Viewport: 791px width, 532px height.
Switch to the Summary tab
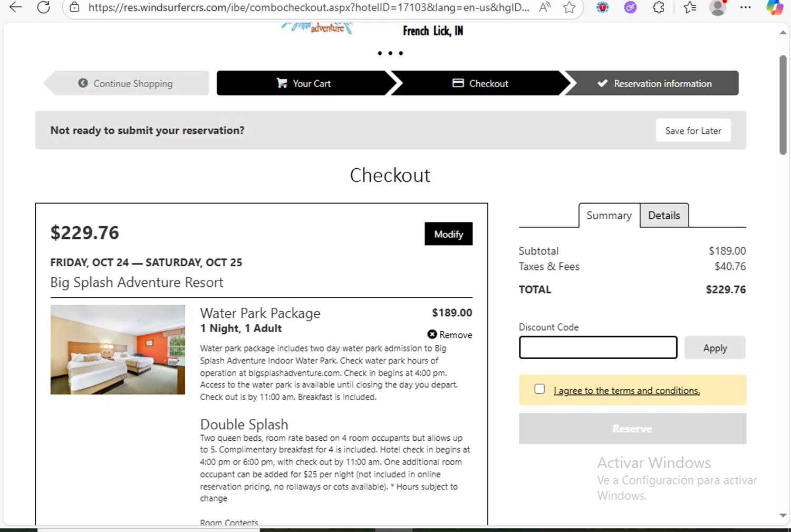[609, 215]
